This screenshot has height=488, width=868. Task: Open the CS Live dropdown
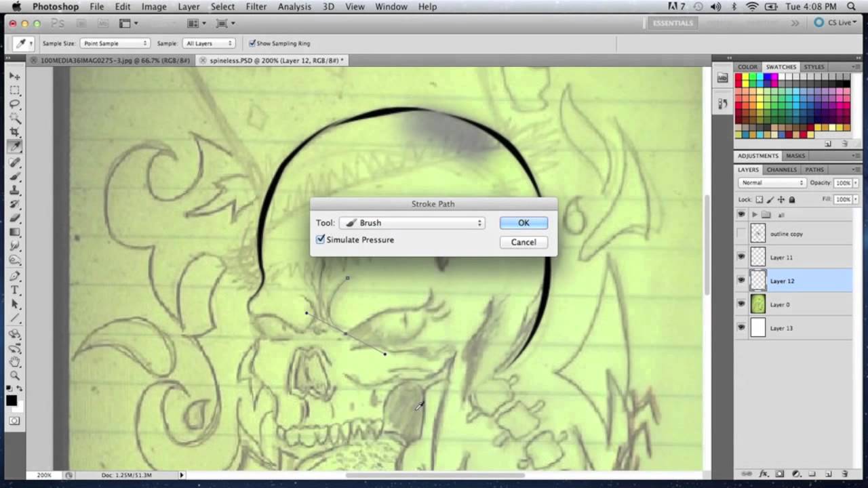(835, 22)
